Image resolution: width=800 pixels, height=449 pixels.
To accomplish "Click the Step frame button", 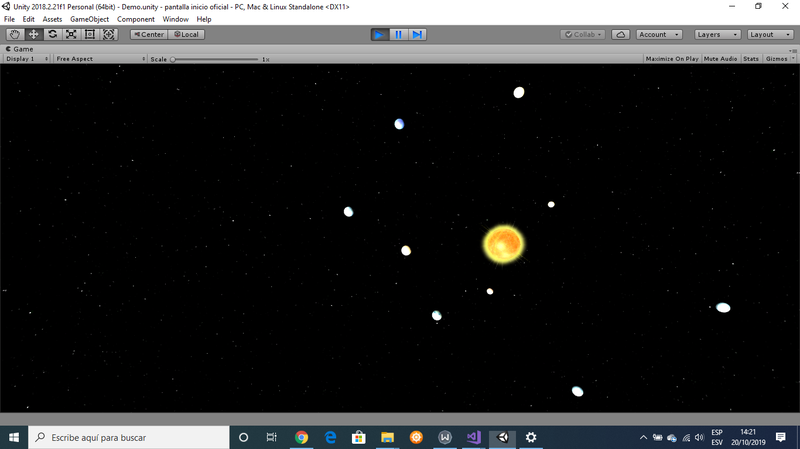I will coord(417,34).
